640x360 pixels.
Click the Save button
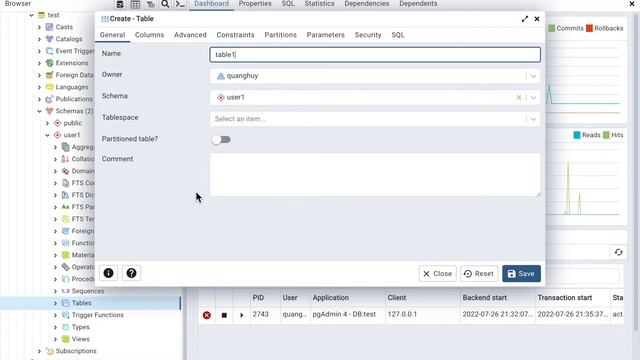click(x=521, y=273)
